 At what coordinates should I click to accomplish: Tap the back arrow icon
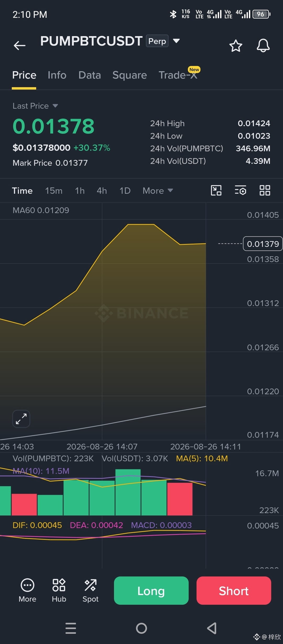pyautogui.click(x=20, y=46)
